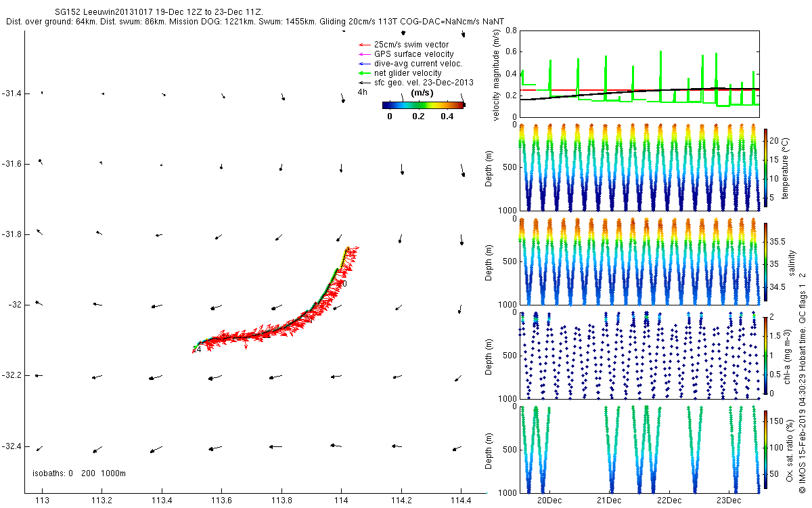The width and height of the screenshot is (812, 508).
Task: Click the 113.8 longitude tick label
Action: coord(281,501)
